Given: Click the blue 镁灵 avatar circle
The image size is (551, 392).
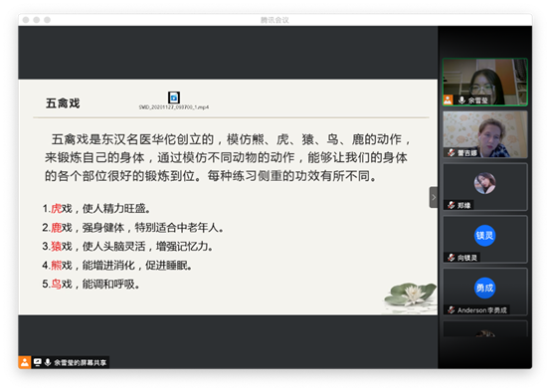Looking at the screenshot, I should [484, 235].
